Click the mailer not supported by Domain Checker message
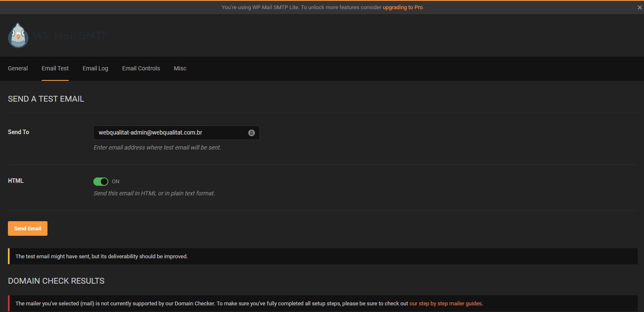The height and width of the screenshot is (312, 644). click(323, 304)
